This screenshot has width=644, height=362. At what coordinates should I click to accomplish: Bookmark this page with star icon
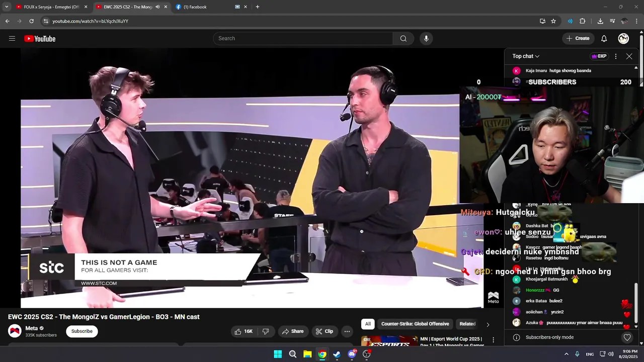pos(553,21)
